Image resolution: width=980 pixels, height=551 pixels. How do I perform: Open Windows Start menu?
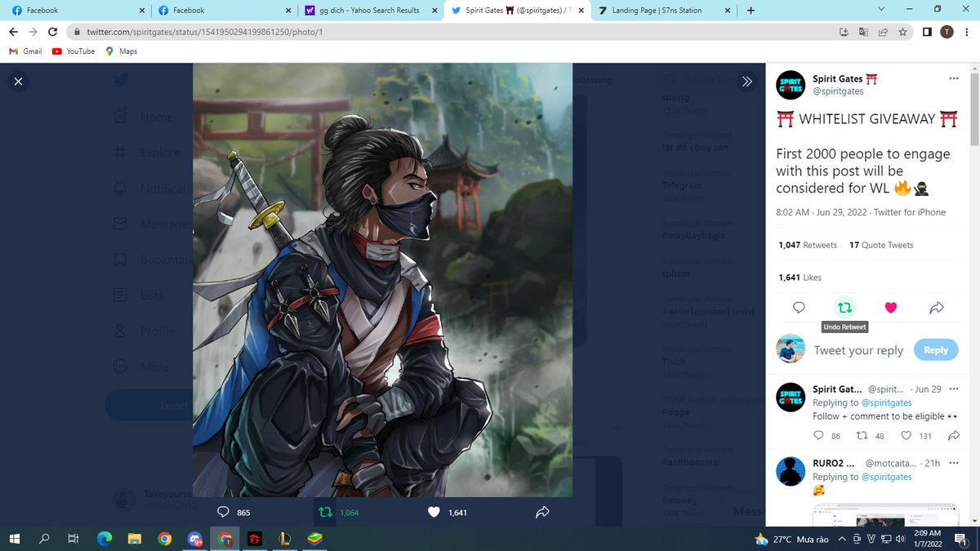[x=15, y=539]
